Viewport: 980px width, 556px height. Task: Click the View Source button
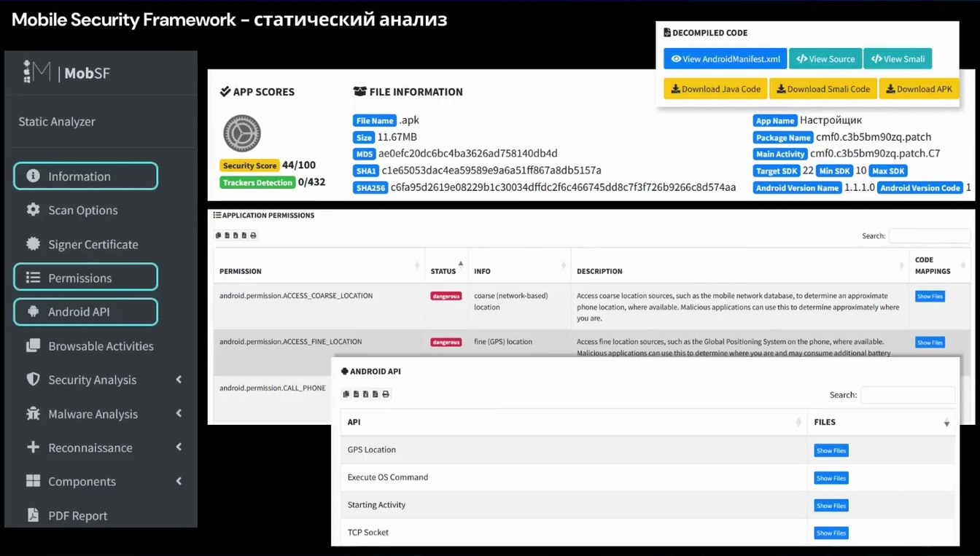825,59
